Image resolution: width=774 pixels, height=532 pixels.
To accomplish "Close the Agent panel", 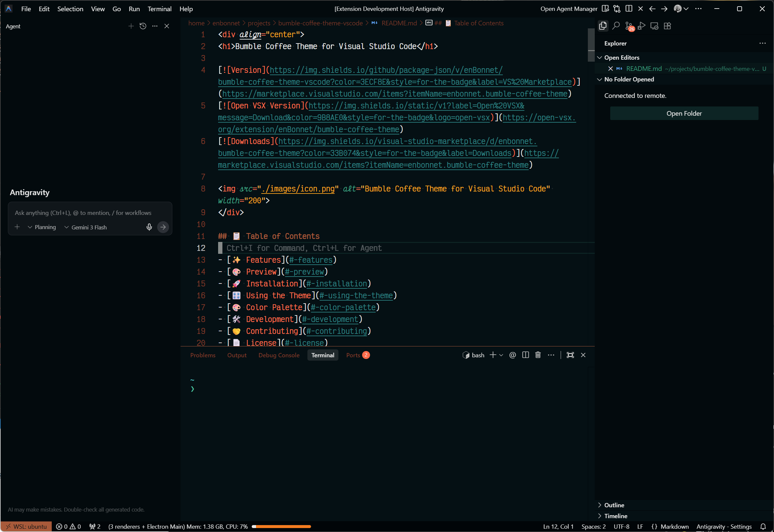I will pyautogui.click(x=167, y=26).
